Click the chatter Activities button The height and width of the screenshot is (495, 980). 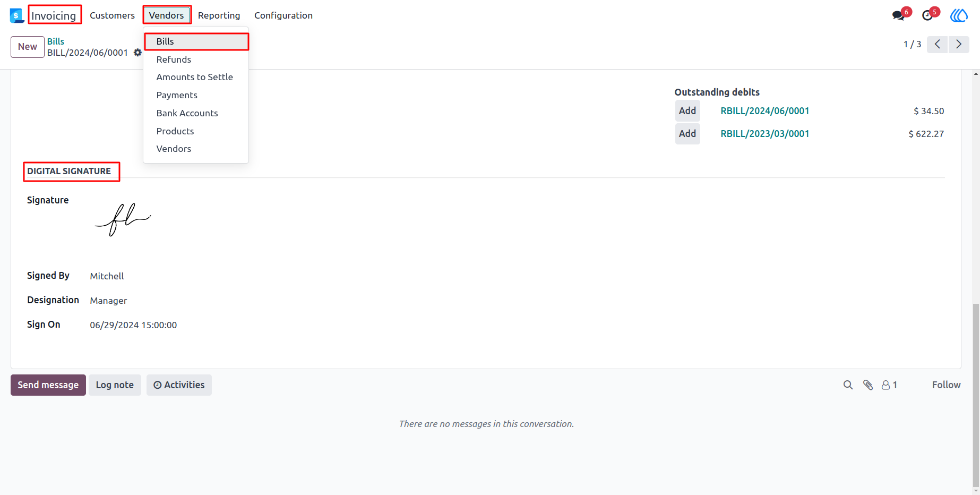click(179, 385)
